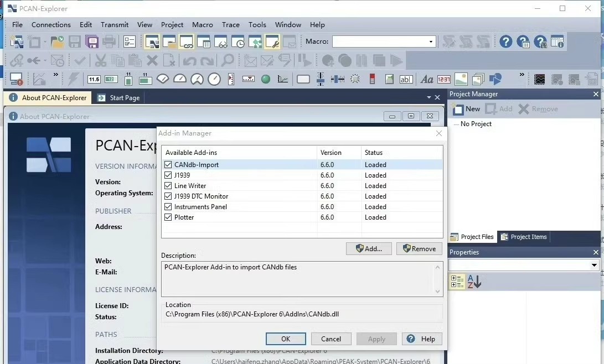This screenshot has width=604, height=364.
Task: Show the Trace window clock icon
Action: (238, 41)
